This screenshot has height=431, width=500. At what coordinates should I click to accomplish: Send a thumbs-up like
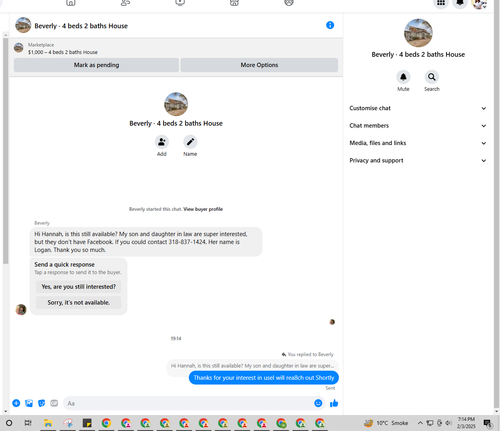point(334,403)
